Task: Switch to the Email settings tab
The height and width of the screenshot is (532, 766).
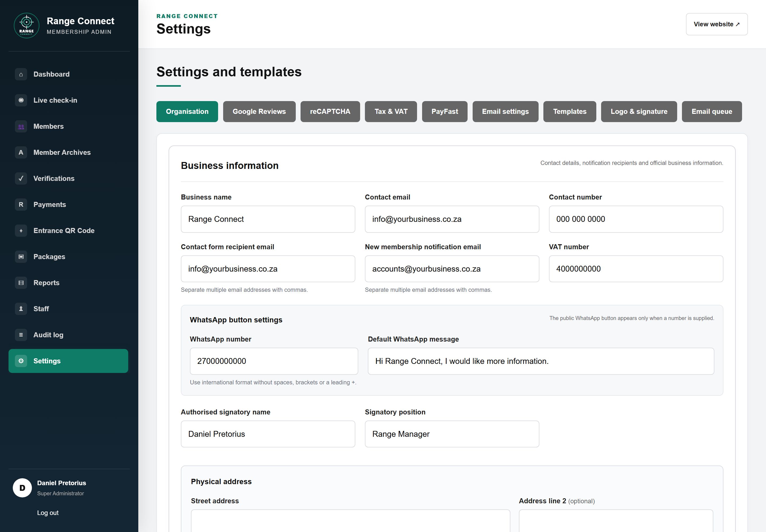Action: pyautogui.click(x=505, y=111)
